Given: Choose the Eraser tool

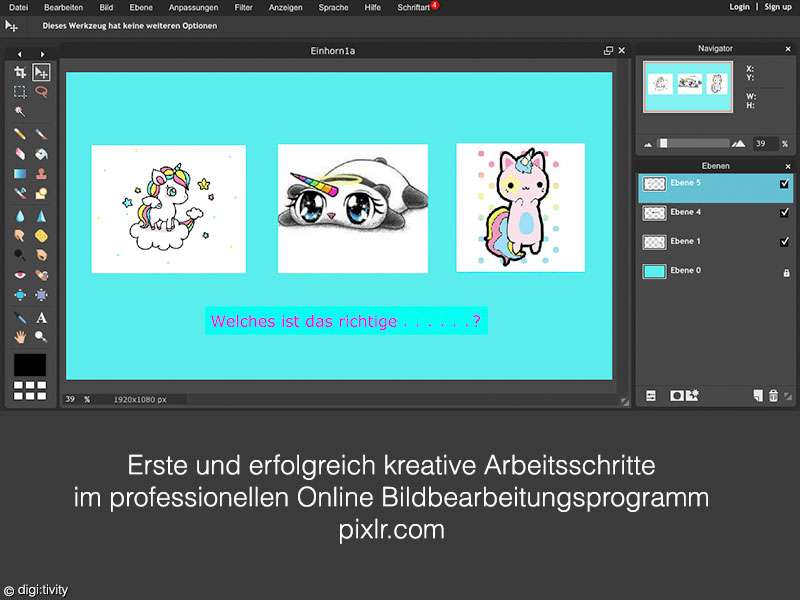Looking at the screenshot, I should 19,154.
